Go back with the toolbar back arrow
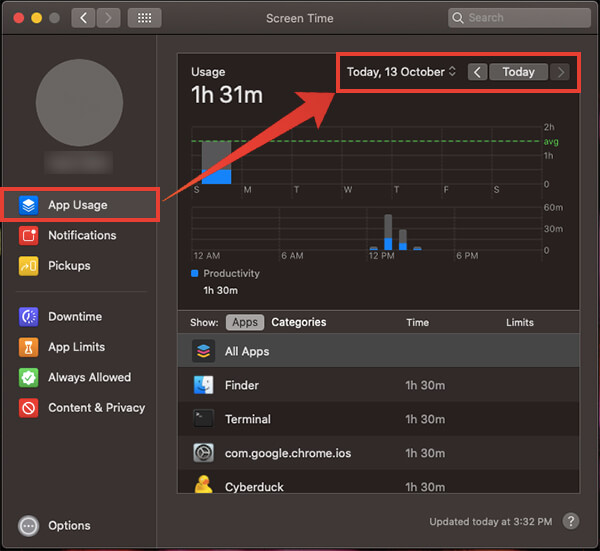The height and width of the screenshot is (551, 600). (x=83, y=18)
